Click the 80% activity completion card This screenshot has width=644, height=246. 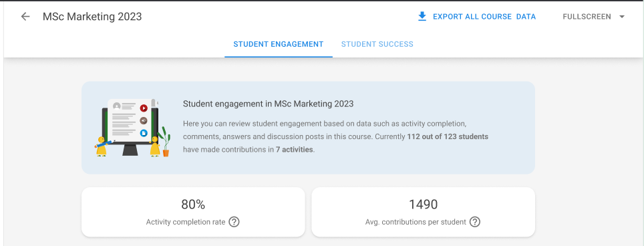(193, 212)
